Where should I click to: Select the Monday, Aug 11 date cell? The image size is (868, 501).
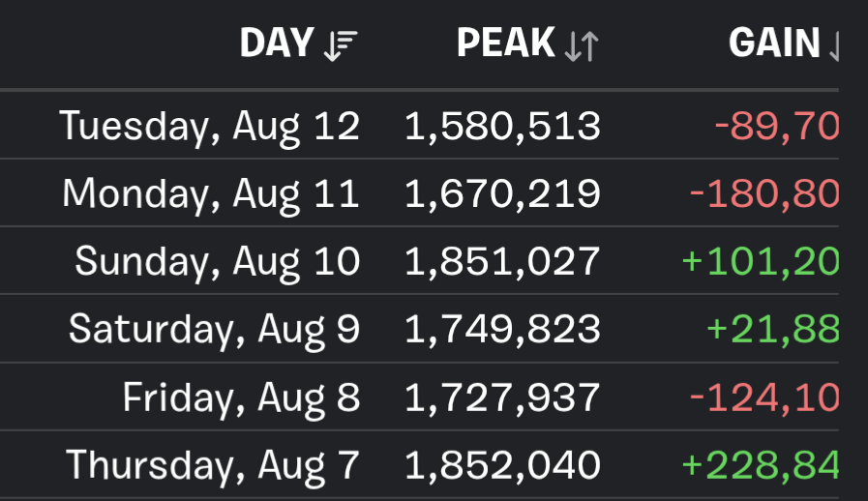pos(211,193)
